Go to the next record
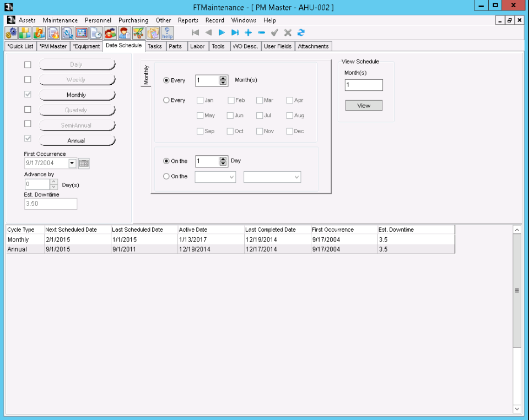The image size is (529, 420). point(222,32)
